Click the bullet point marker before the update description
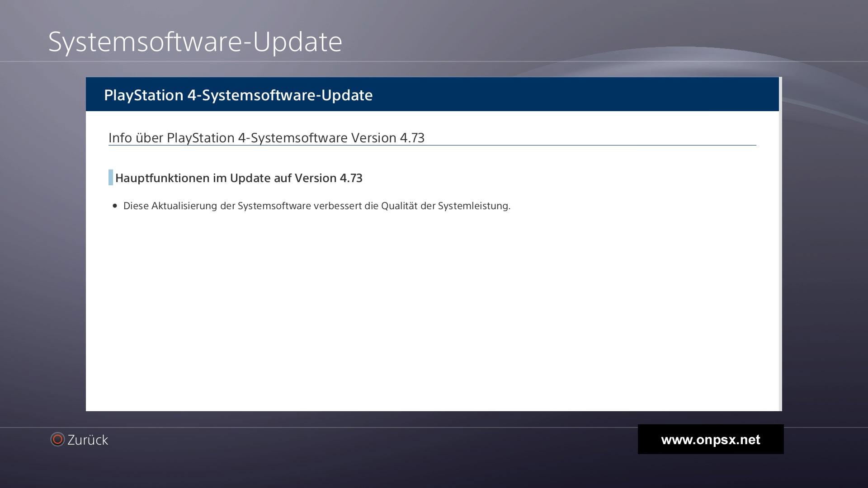Viewport: 868px width, 488px height. [115, 206]
